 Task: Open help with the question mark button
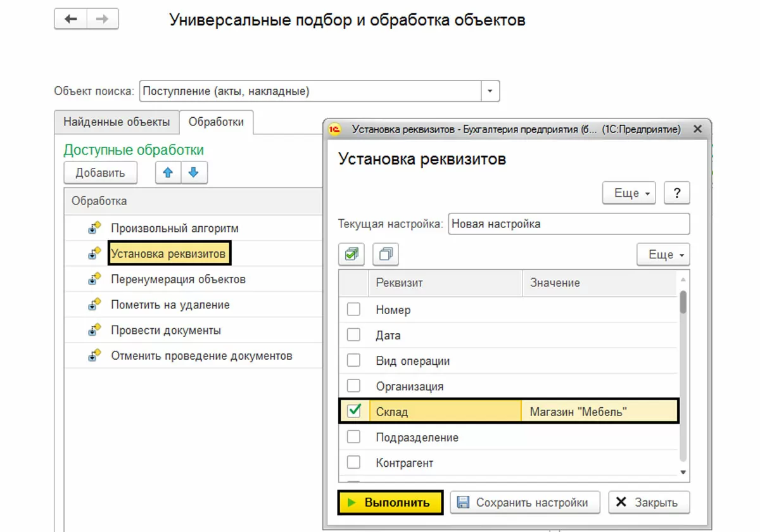(x=677, y=193)
